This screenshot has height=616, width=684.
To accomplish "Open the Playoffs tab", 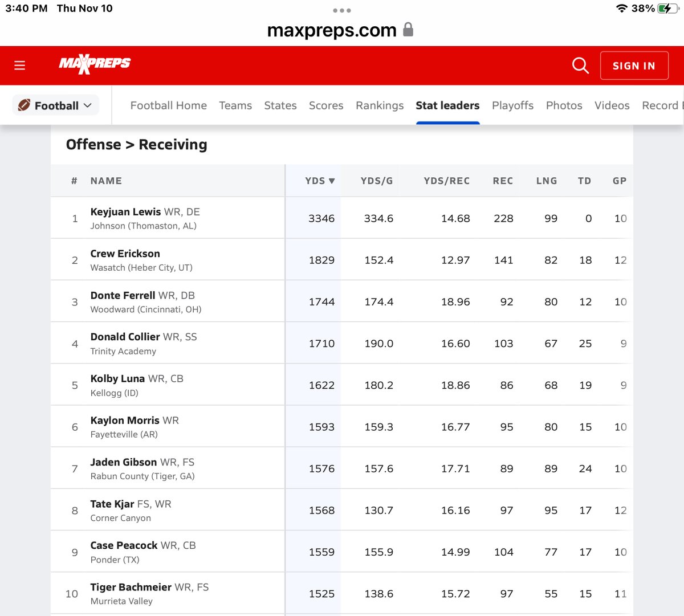I will pos(513,105).
